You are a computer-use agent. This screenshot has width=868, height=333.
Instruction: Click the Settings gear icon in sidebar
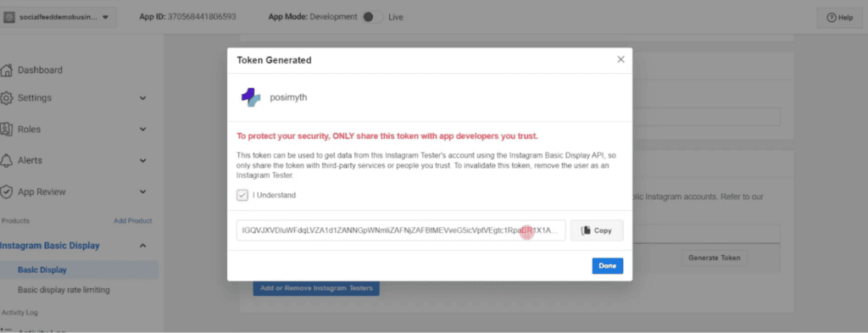7,98
